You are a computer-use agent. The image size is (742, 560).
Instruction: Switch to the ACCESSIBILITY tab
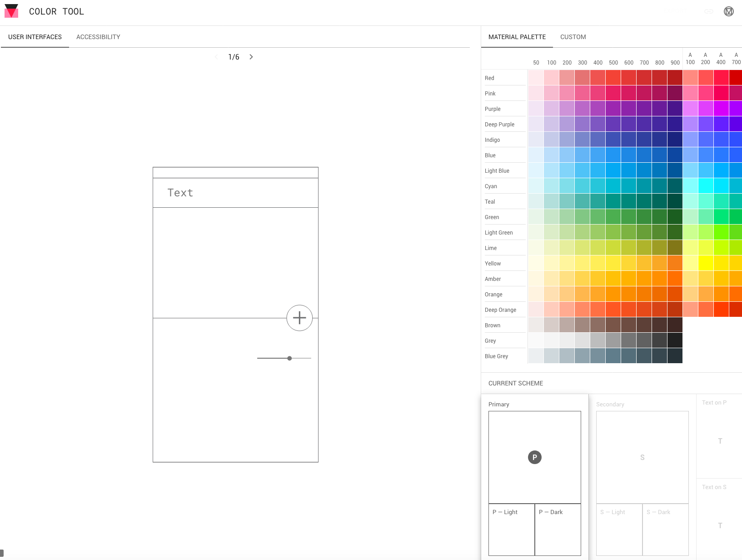(98, 37)
